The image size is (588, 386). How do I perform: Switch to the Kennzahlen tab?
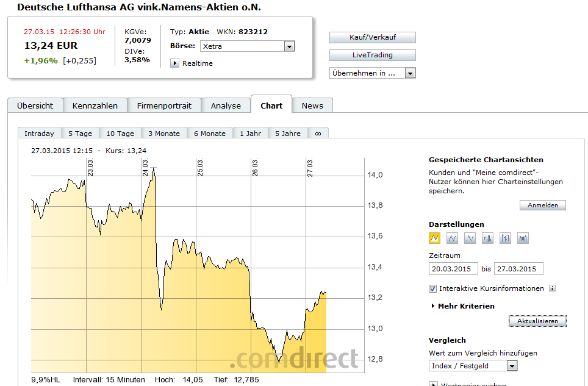(95, 105)
